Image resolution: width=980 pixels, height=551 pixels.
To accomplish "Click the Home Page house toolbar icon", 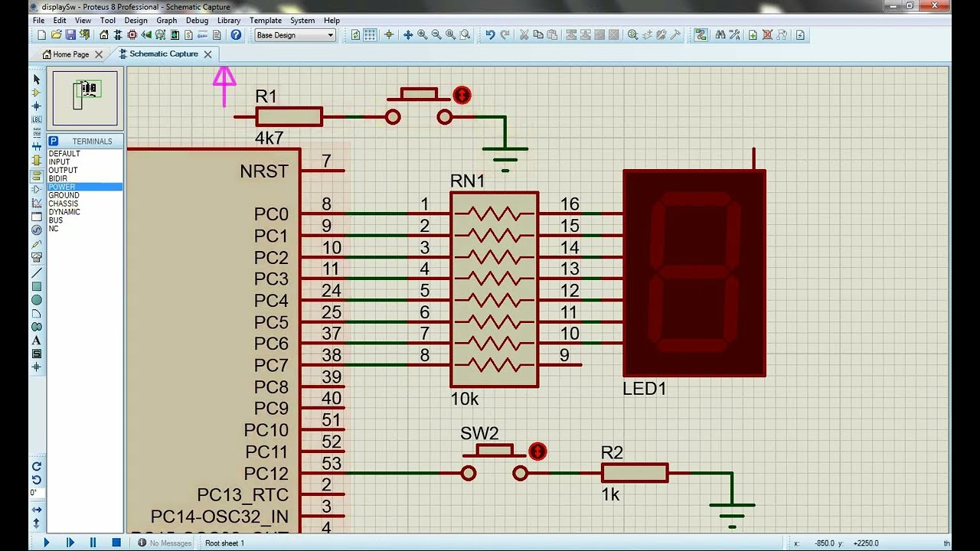I will [x=104, y=35].
